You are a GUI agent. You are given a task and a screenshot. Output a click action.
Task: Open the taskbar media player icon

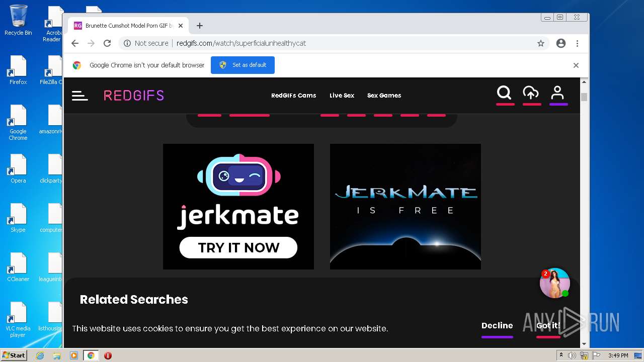click(73, 355)
